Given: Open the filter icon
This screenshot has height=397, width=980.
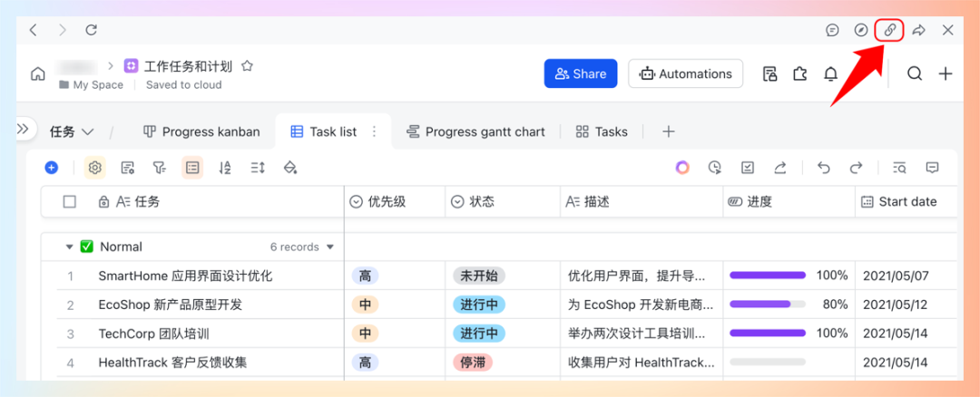Looking at the screenshot, I should (160, 168).
